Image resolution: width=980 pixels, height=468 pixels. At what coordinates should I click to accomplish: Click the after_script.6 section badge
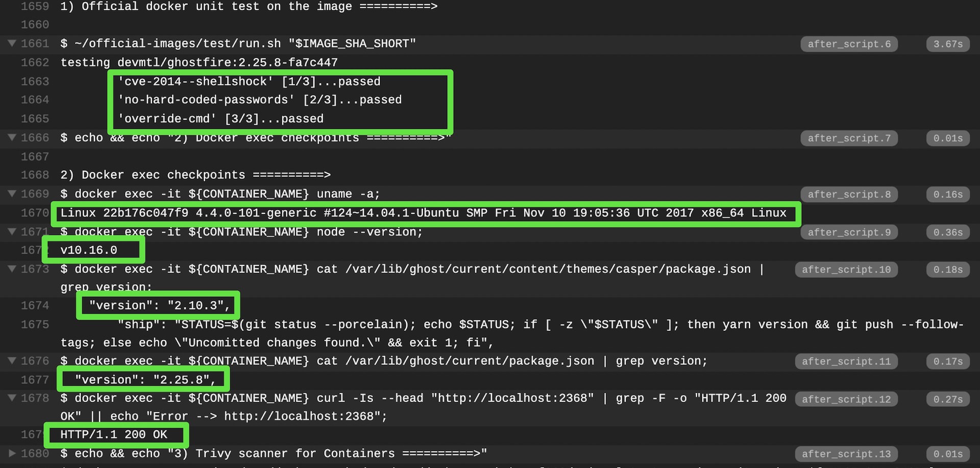pyautogui.click(x=849, y=44)
